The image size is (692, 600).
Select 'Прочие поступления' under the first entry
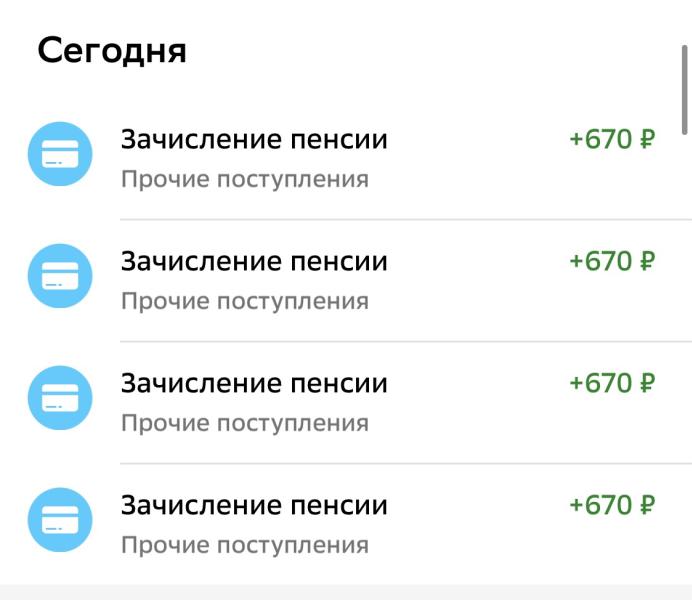[245, 180]
